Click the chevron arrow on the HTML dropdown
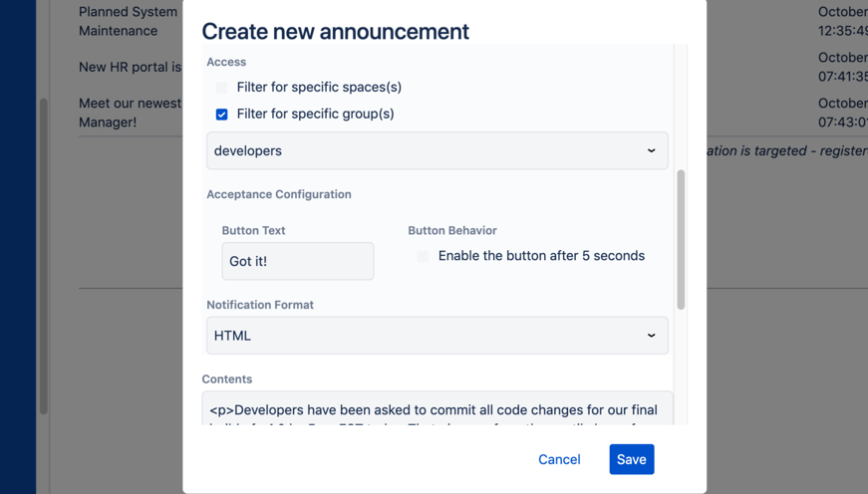 tap(651, 336)
